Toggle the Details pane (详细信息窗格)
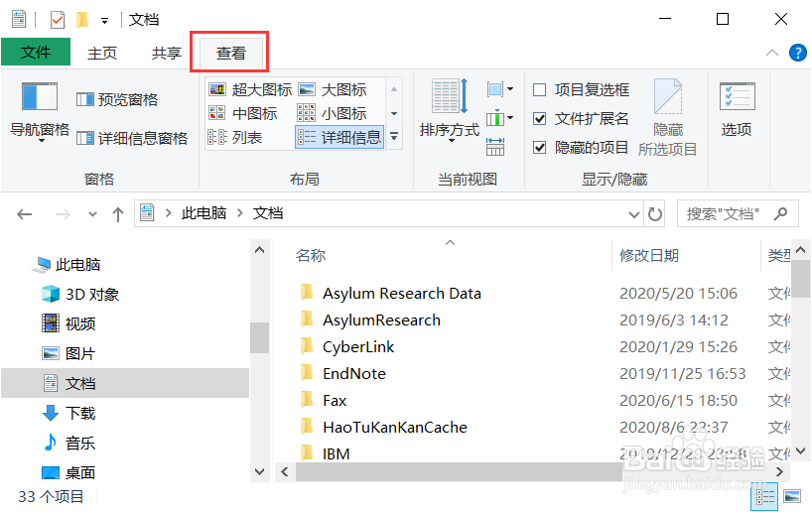812x512 pixels. 132,138
